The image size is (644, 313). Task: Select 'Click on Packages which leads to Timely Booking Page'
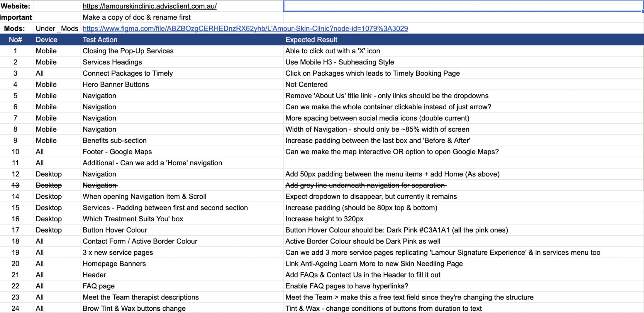coord(463,73)
